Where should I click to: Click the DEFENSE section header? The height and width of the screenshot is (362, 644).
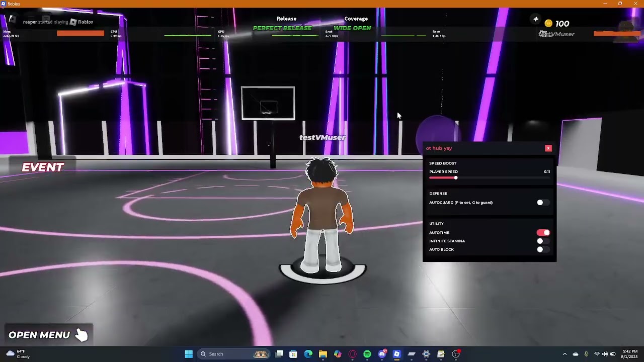(438, 194)
